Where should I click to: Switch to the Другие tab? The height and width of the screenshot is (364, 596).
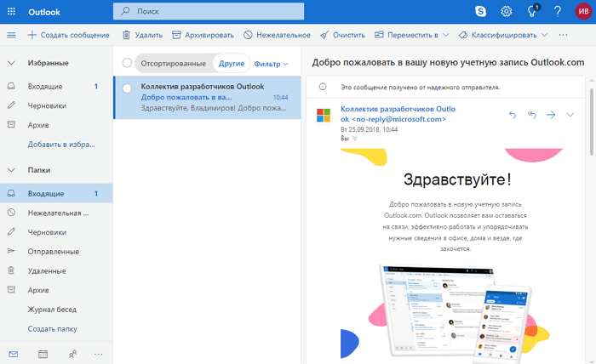[x=231, y=64]
